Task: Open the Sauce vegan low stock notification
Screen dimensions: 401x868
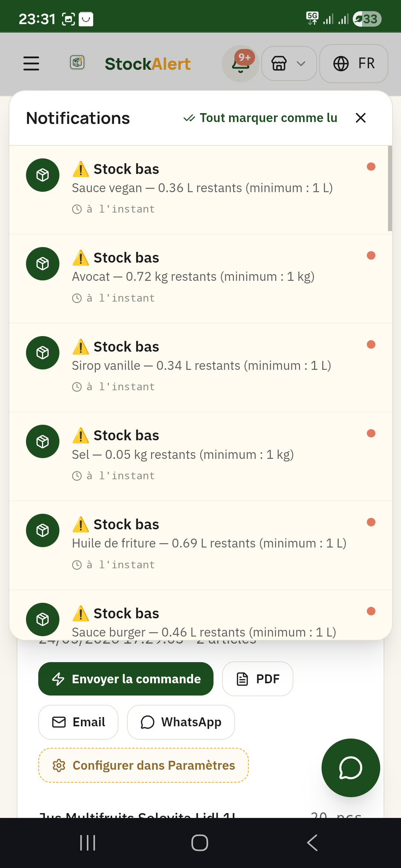Action: pyautogui.click(x=200, y=190)
